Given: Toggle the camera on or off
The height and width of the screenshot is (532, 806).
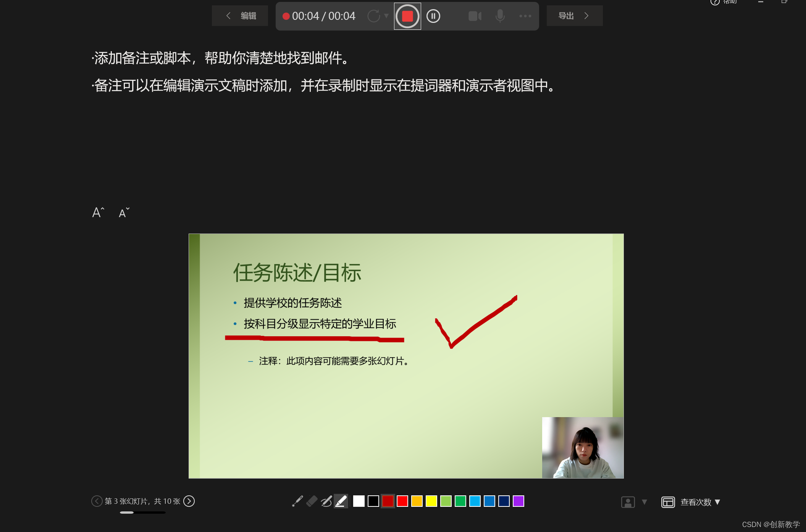Looking at the screenshot, I should click(475, 16).
